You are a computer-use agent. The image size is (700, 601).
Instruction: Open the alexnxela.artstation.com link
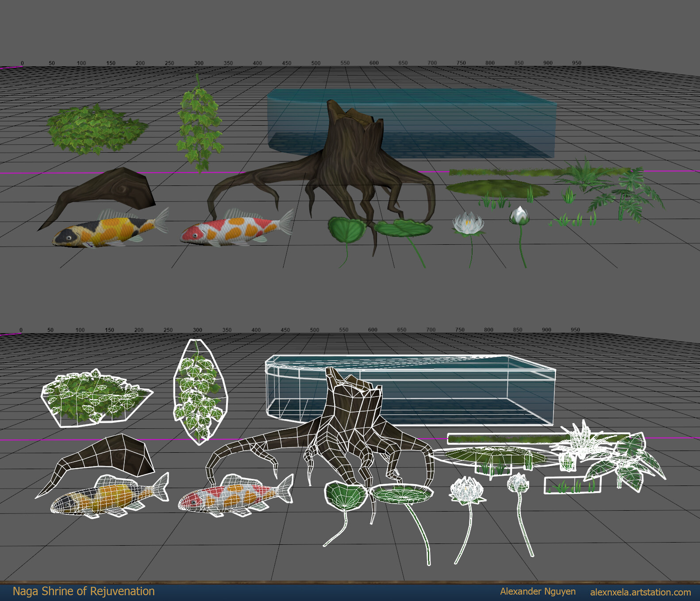(640, 592)
